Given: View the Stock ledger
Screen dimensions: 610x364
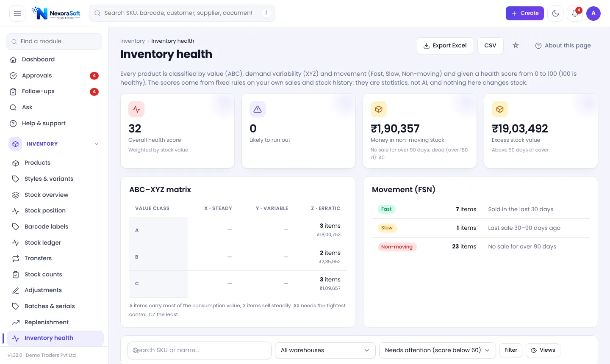Looking at the screenshot, I should pos(56,243).
